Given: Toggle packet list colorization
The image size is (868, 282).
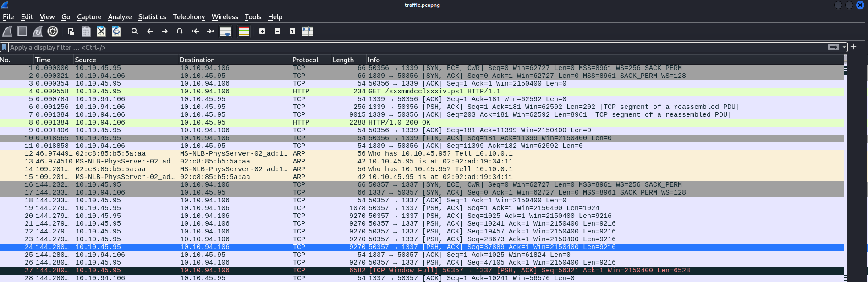Looking at the screenshot, I should click(244, 31).
